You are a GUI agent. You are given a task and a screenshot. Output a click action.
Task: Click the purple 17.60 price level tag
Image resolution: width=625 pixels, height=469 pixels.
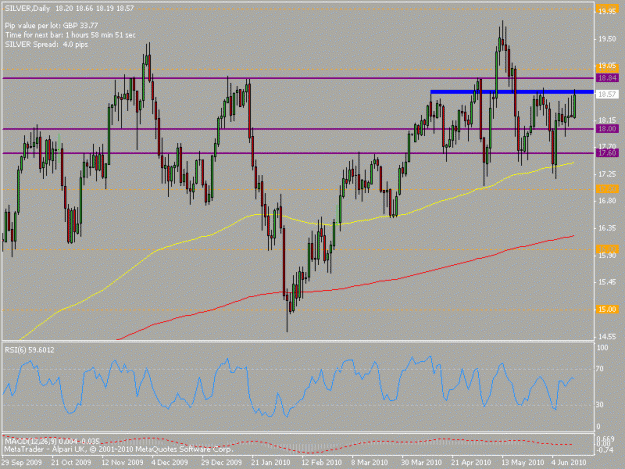tap(607, 153)
